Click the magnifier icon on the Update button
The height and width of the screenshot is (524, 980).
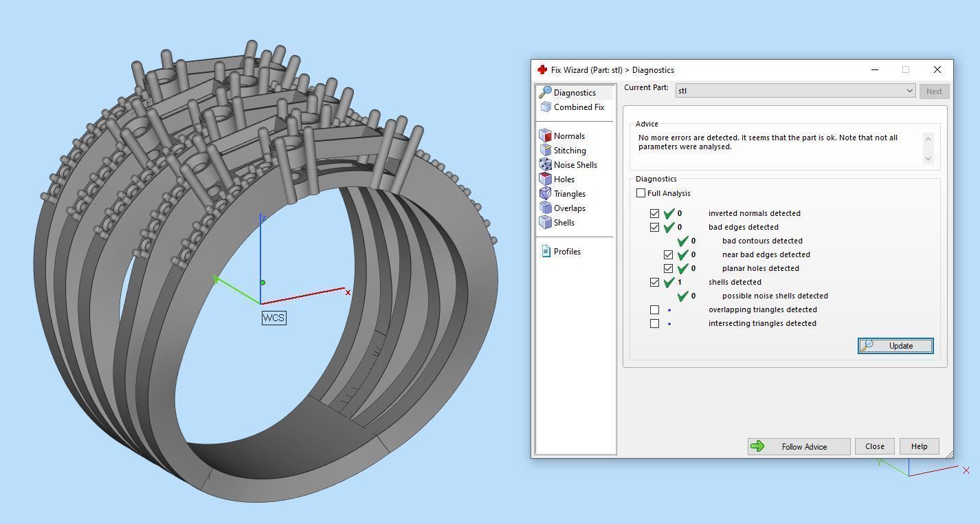coord(867,346)
